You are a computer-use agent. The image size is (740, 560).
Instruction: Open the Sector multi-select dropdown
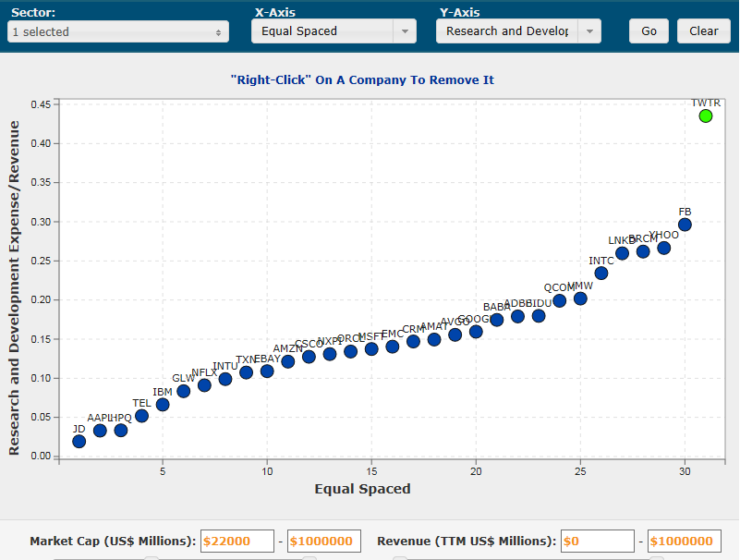pos(118,31)
